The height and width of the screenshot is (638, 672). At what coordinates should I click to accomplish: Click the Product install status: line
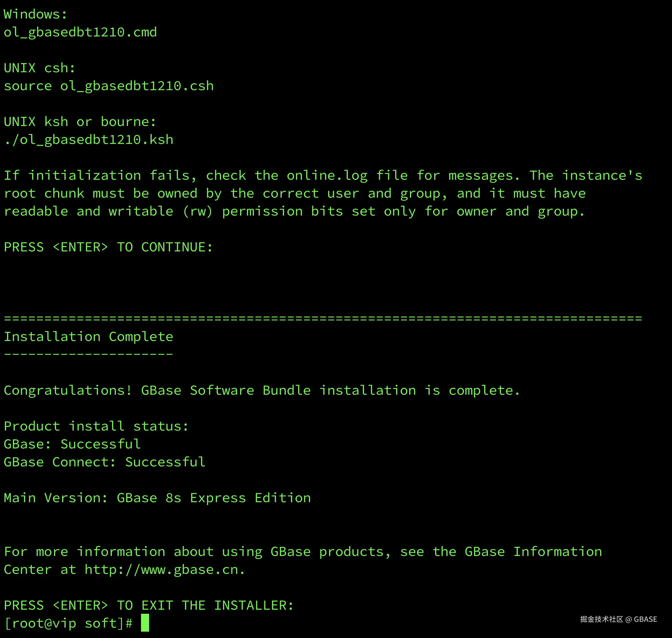96,426
